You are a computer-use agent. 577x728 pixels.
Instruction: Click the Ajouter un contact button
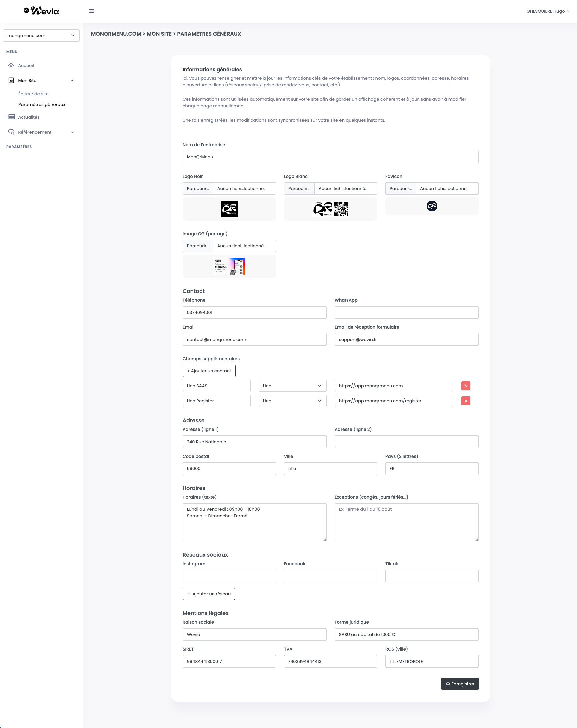point(209,371)
